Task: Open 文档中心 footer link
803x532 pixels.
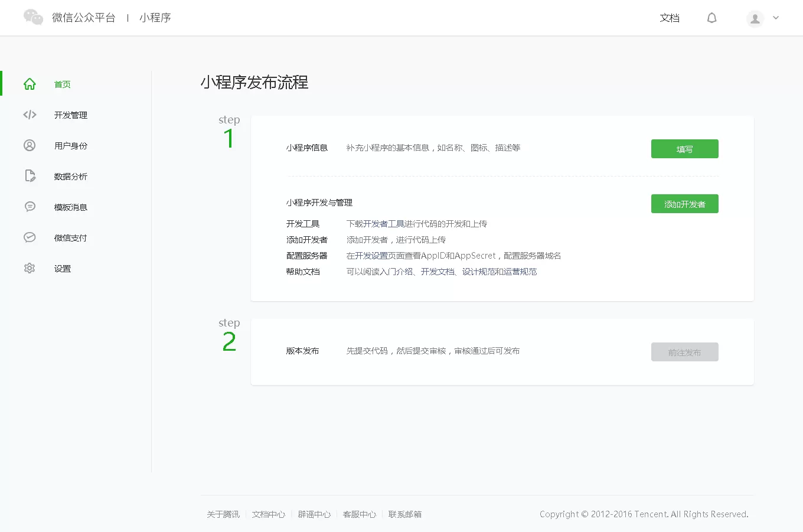Action: [269, 514]
